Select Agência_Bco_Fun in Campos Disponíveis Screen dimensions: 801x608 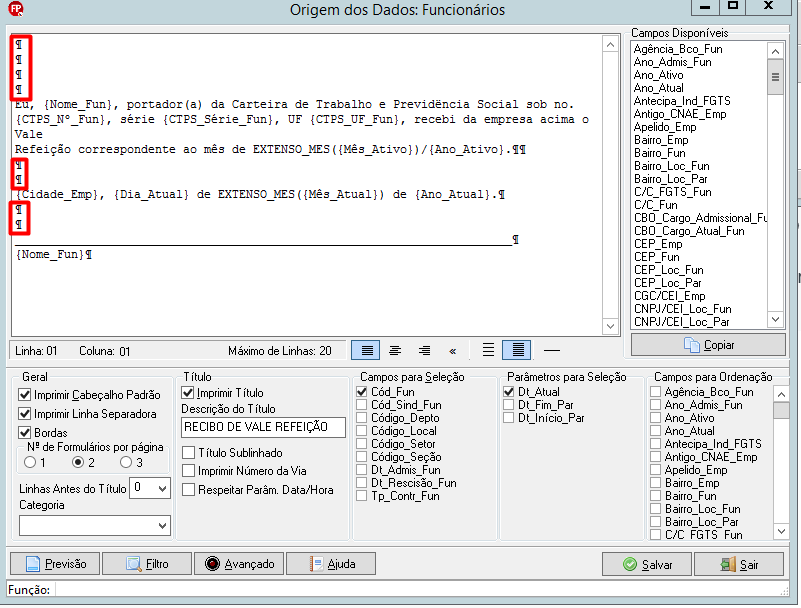pyautogui.click(x=678, y=49)
